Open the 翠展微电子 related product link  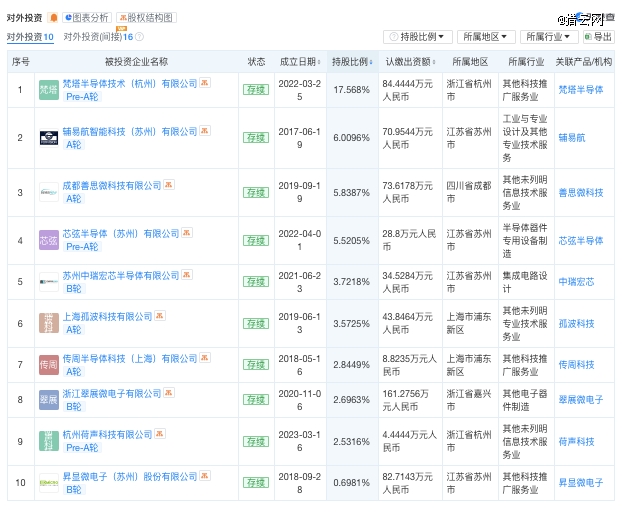tap(581, 400)
